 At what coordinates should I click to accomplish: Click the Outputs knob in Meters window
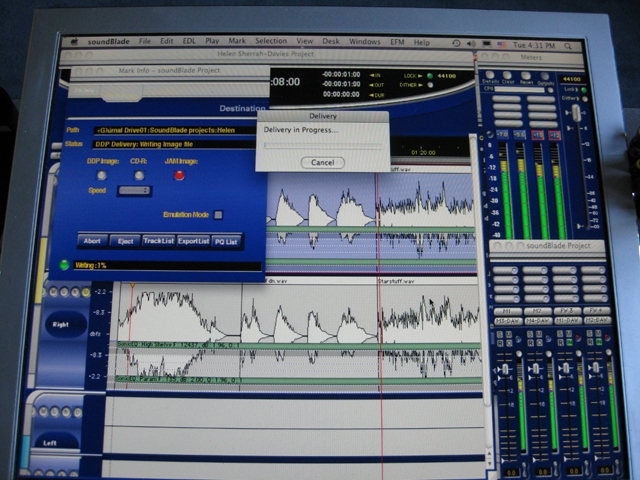(x=545, y=76)
